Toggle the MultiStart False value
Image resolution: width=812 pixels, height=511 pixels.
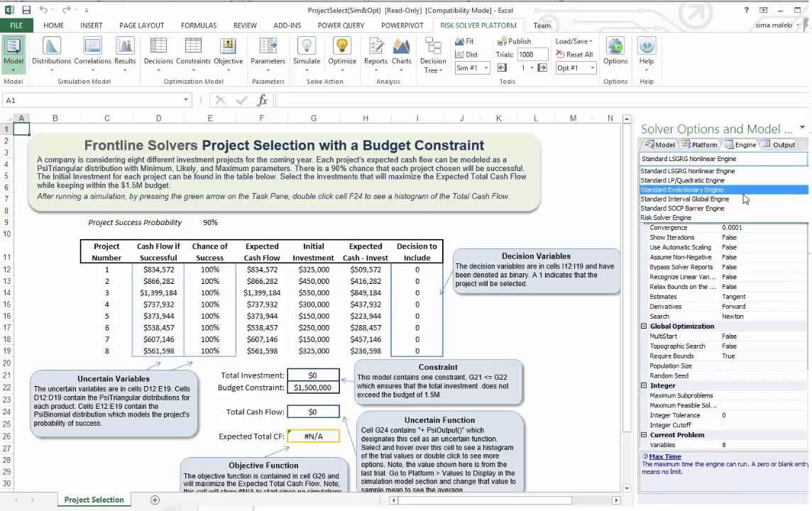[x=729, y=336]
